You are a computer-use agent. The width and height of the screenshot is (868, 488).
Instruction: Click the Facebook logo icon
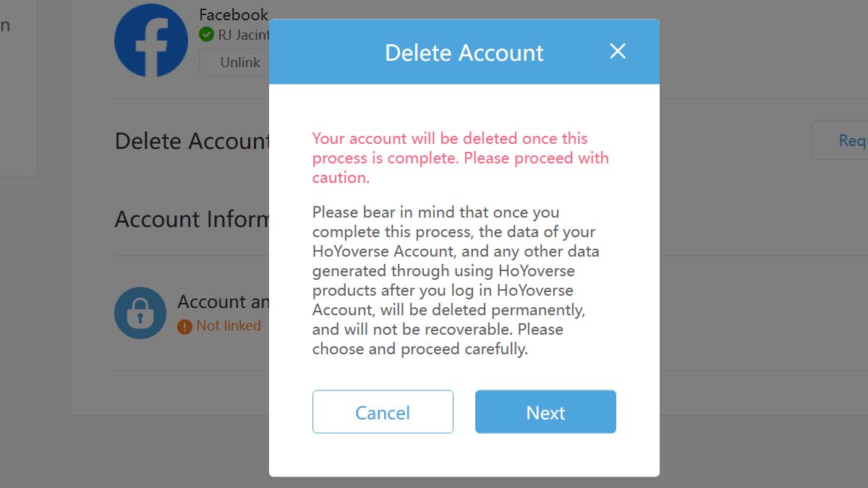pos(151,40)
